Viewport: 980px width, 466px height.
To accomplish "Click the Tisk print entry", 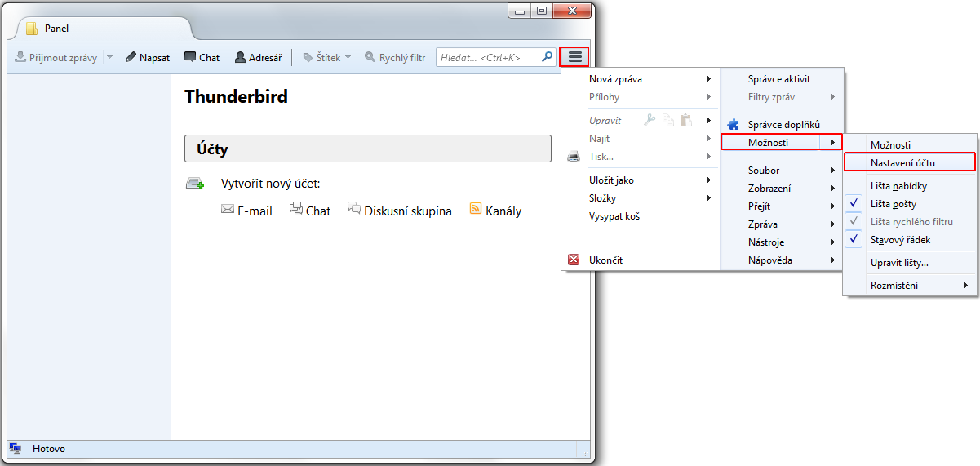I will click(641, 156).
